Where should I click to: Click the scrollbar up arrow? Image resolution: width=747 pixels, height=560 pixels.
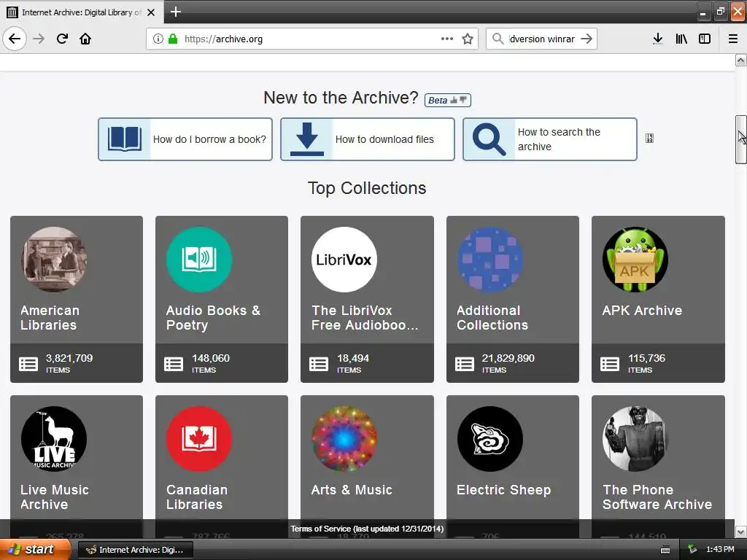[x=740, y=60]
